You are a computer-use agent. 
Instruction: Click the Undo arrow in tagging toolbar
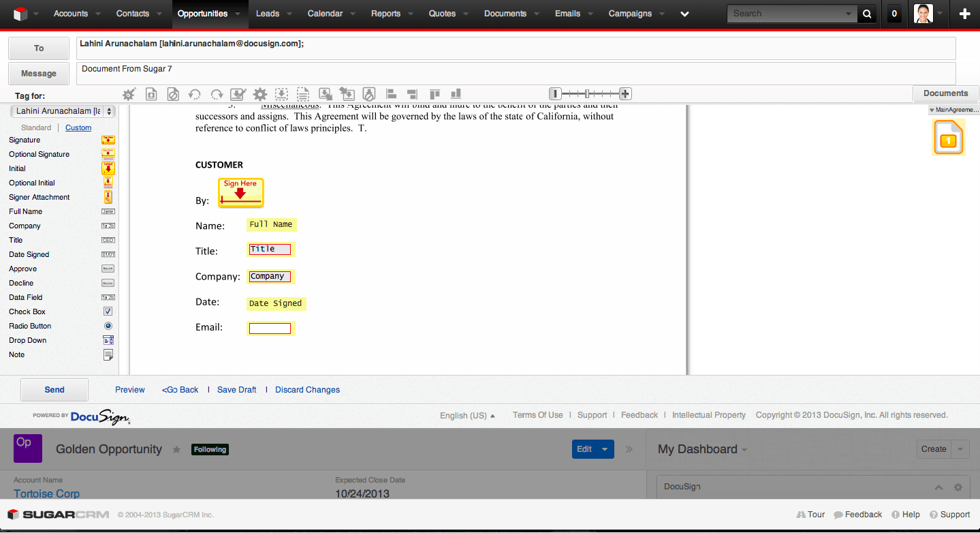point(195,95)
